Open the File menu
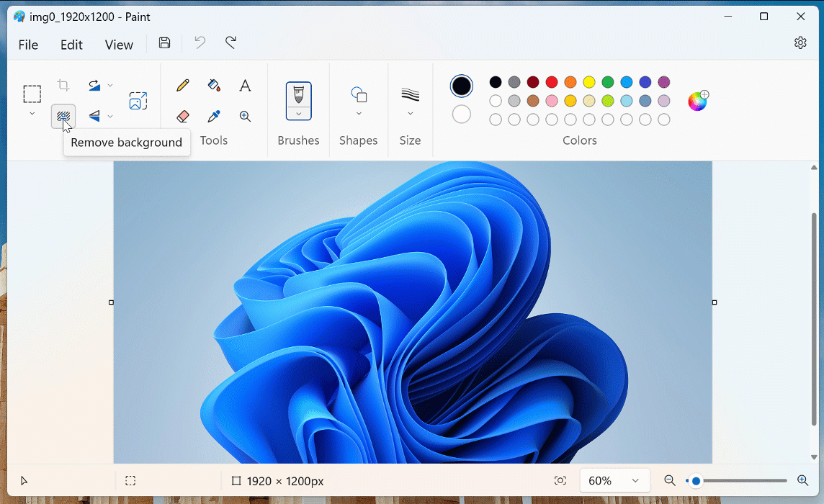The image size is (824, 504). point(28,45)
